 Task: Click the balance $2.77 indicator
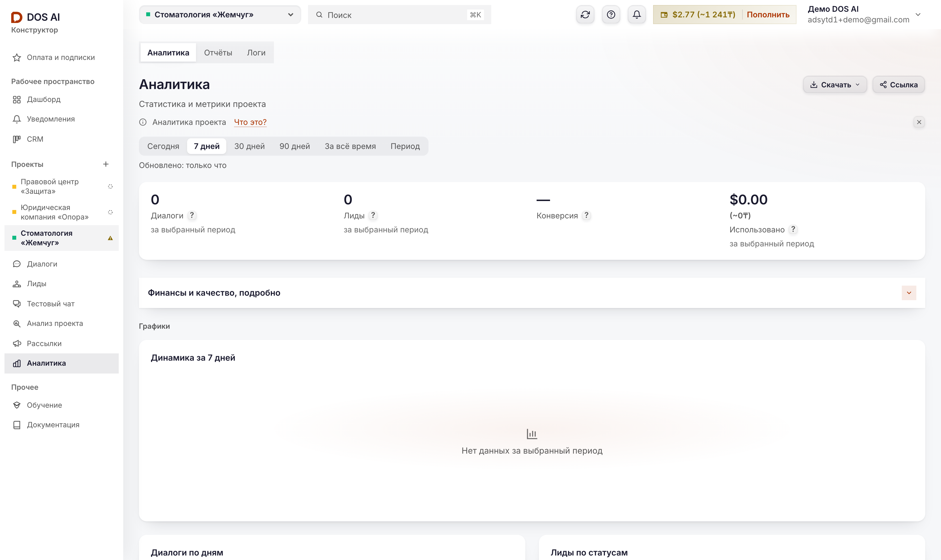click(698, 15)
